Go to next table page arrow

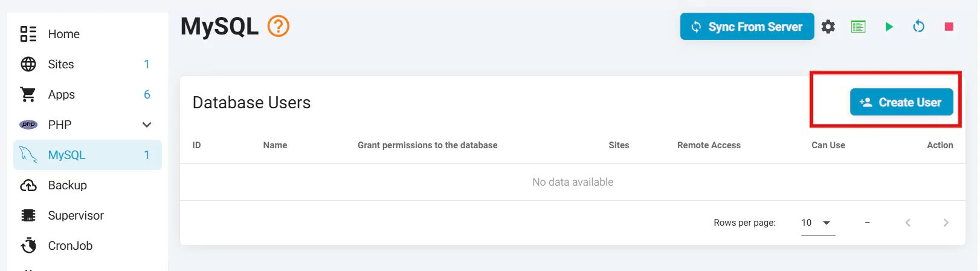point(946,223)
